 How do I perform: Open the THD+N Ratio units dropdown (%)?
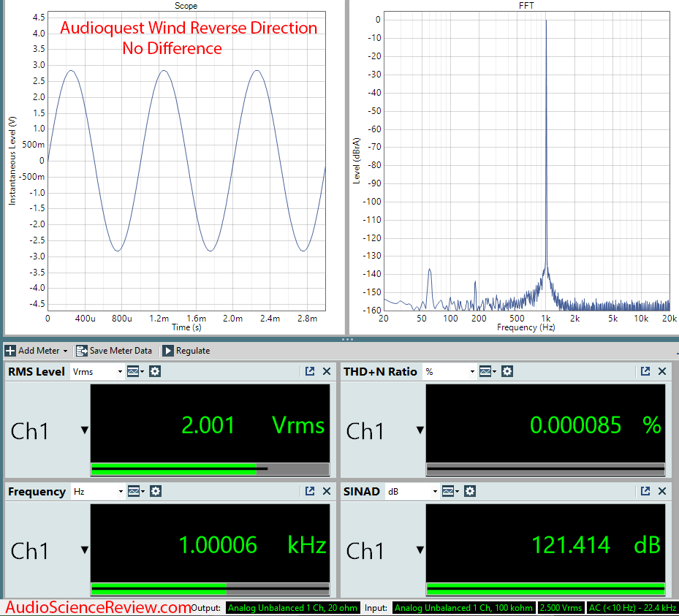coord(449,372)
